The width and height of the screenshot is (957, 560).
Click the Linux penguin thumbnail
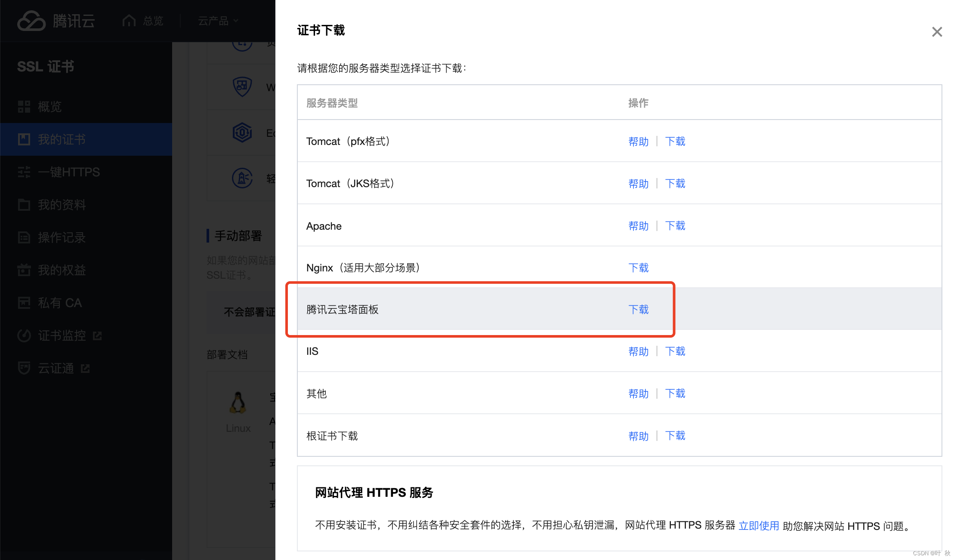pos(238,403)
